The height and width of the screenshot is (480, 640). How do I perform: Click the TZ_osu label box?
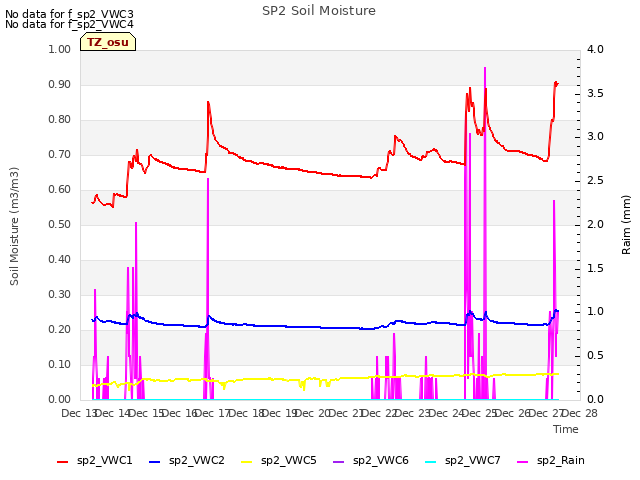(108, 42)
